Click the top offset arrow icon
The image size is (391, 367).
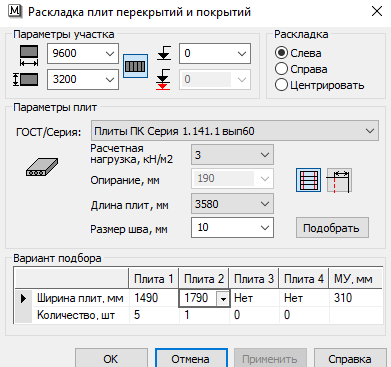tap(164, 53)
